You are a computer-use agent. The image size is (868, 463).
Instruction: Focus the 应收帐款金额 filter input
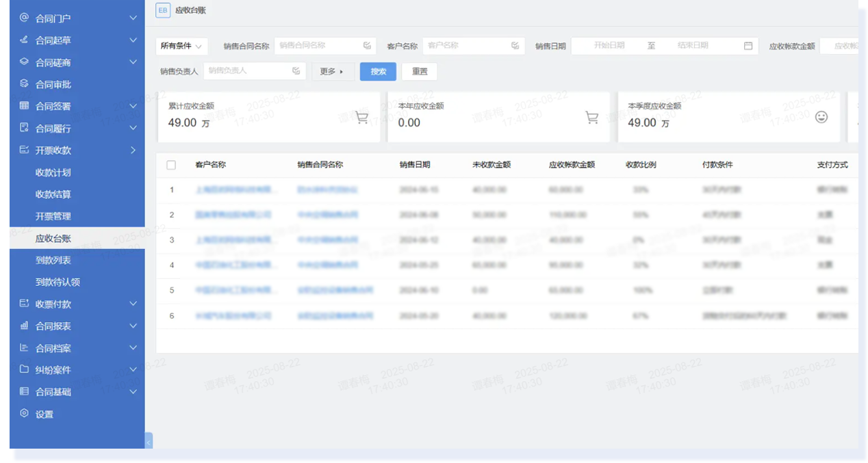click(x=839, y=46)
